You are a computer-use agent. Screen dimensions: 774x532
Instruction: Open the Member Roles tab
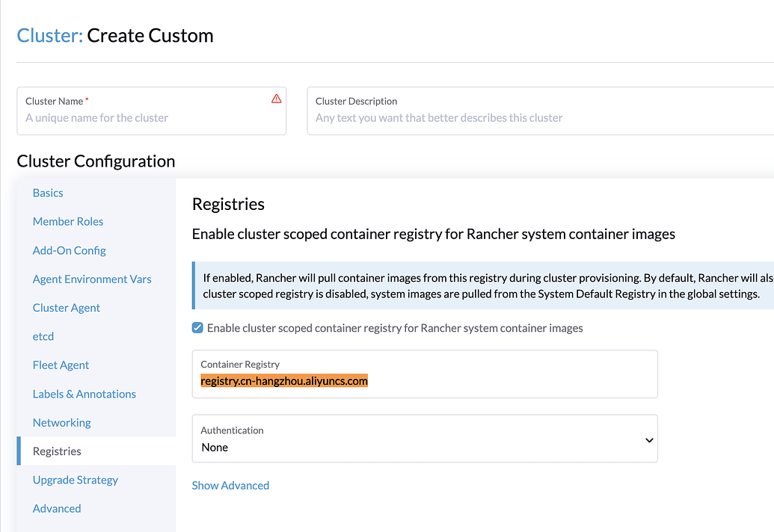click(68, 222)
